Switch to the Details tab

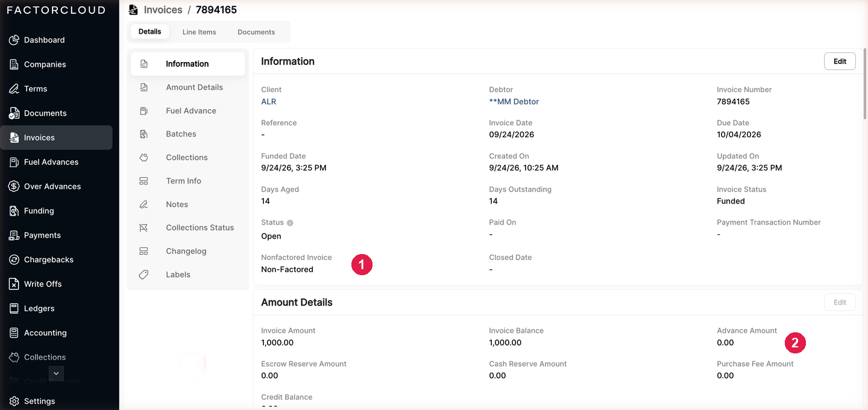tap(150, 32)
